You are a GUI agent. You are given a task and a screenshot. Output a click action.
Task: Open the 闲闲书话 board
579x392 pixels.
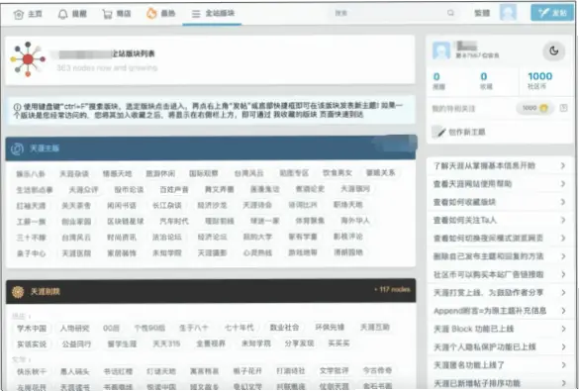pos(122,206)
